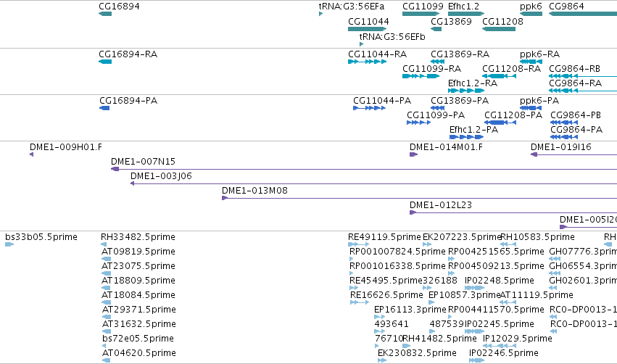
Task: Select the Efhc1.2-PA protein feature
Action: [x=466, y=137]
